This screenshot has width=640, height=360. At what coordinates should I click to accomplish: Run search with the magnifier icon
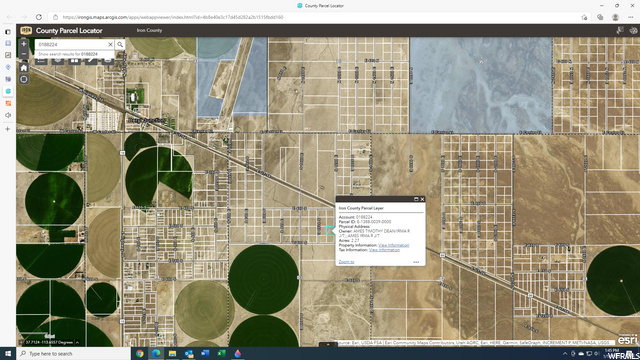(120, 44)
